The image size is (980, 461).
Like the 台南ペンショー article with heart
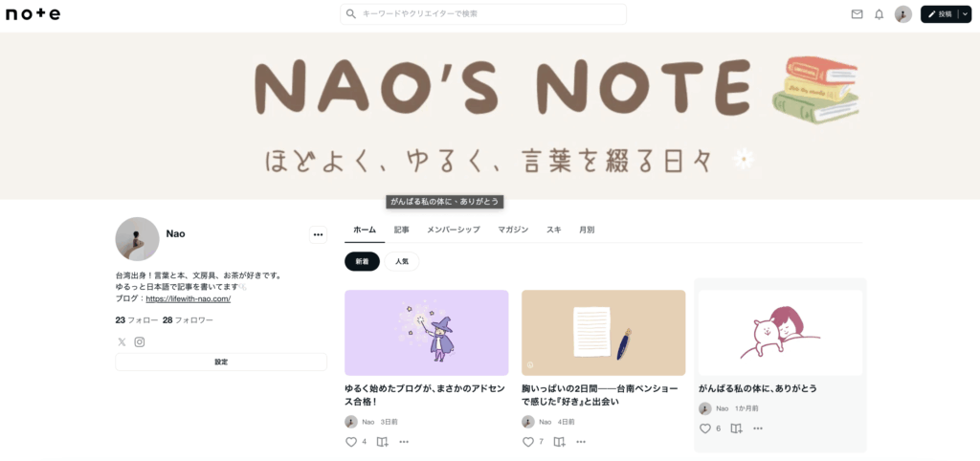528,442
